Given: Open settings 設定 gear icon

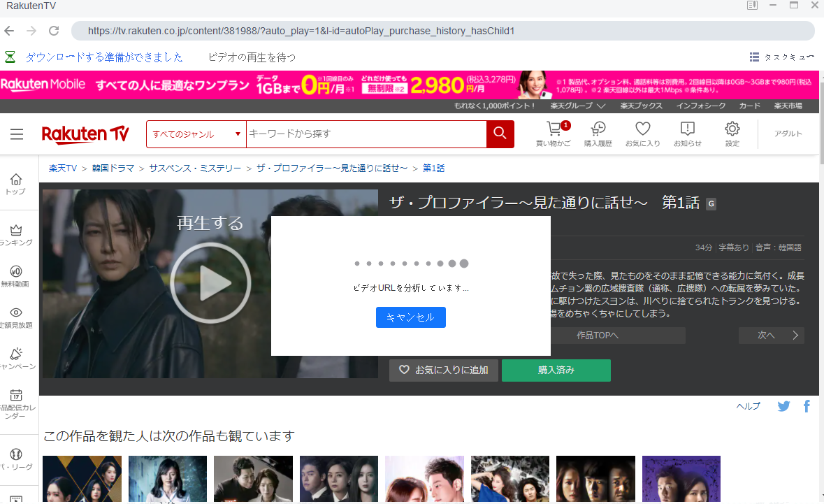Looking at the screenshot, I should [732, 134].
